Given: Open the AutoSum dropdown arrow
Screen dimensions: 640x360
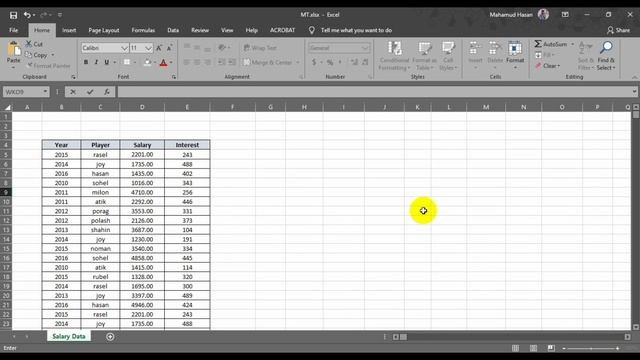Looking at the screenshot, I should pyautogui.click(x=573, y=44).
